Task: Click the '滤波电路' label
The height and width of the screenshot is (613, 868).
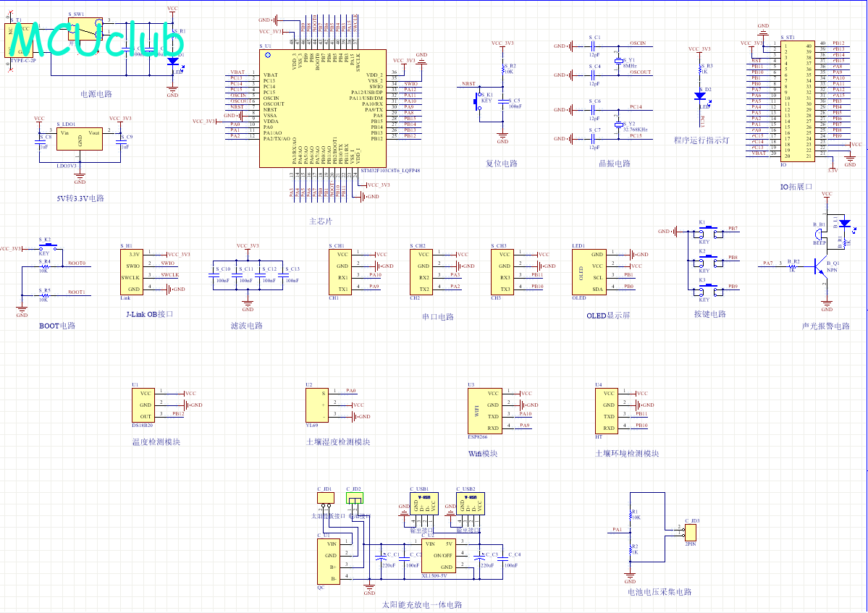Action: 247,326
